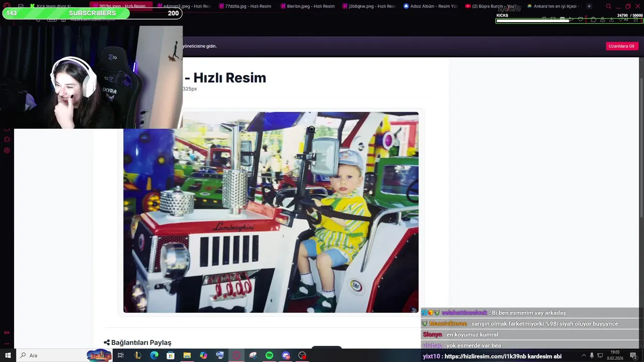Click the Uzantılara Git button
644x362 pixels.
(621, 46)
